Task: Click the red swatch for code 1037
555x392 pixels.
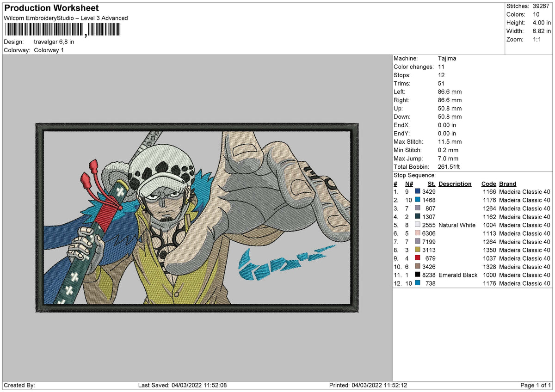Action: click(x=418, y=258)
